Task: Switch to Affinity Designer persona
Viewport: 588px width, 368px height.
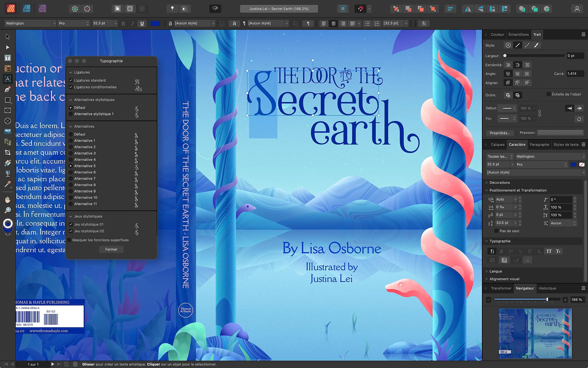Action: [x=26, y=9]
